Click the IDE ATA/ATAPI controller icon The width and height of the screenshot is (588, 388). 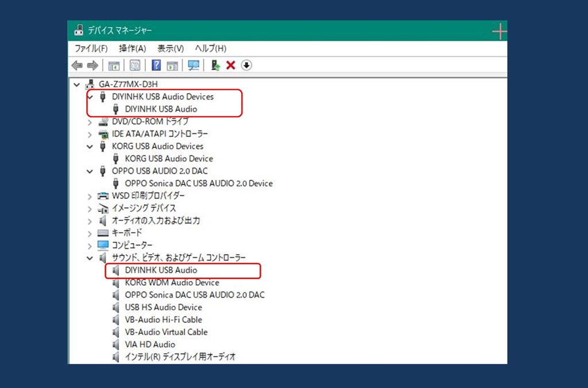(103, 134)
